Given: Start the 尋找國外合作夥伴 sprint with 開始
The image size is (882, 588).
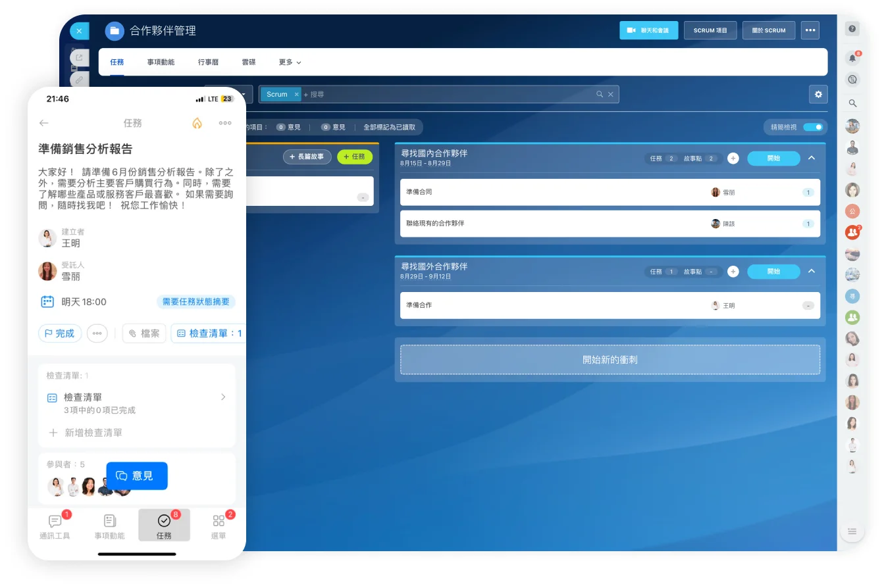Looking at the screenshot, I should pos(773,272).
